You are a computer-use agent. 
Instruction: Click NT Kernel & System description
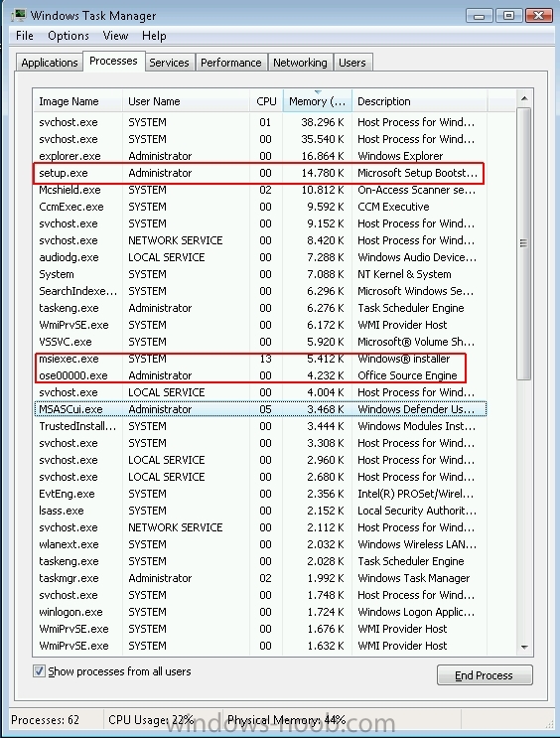coord(404,274)
